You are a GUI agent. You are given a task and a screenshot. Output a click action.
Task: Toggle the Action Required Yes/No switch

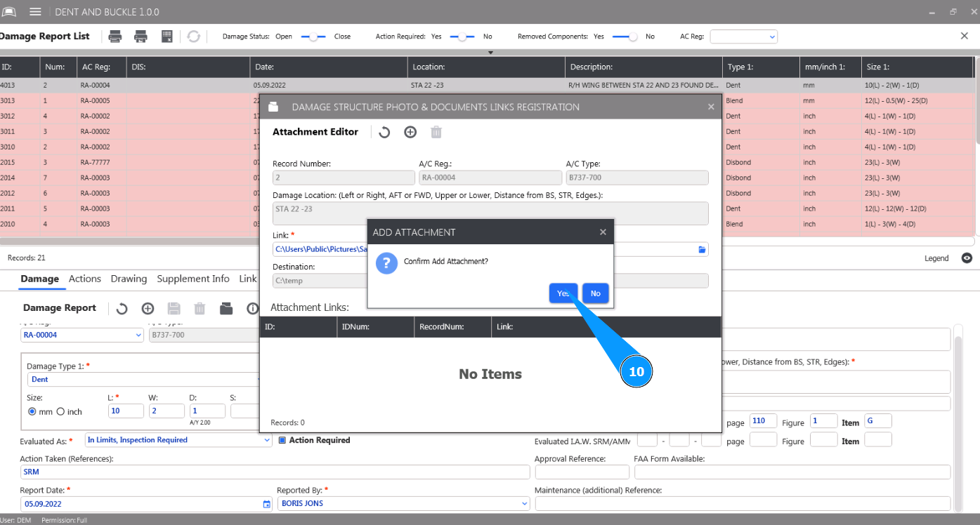click(x=462, y=36)
